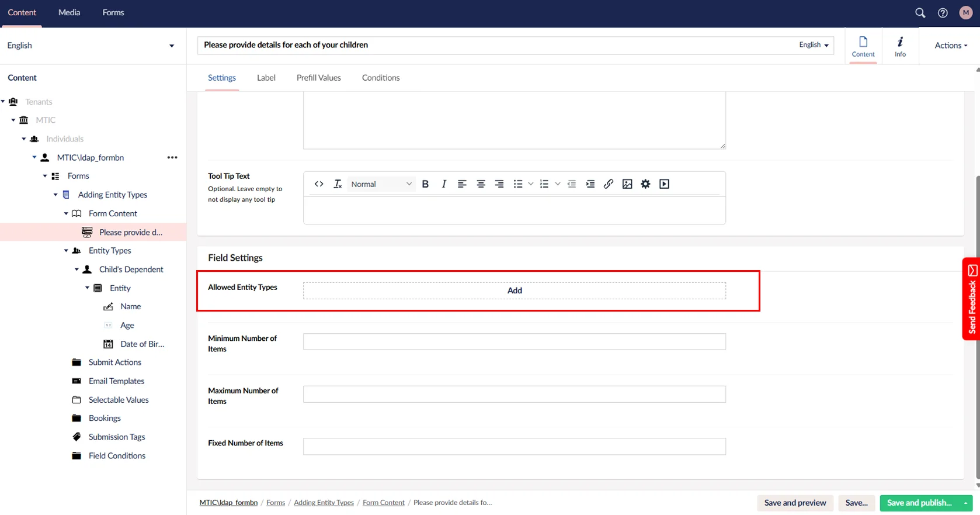Switch to the Prefill Values tab

click(x=318, y=78)
